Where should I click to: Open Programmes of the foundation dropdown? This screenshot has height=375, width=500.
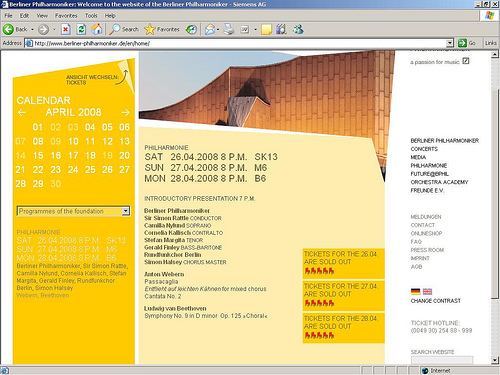(74, 211)
